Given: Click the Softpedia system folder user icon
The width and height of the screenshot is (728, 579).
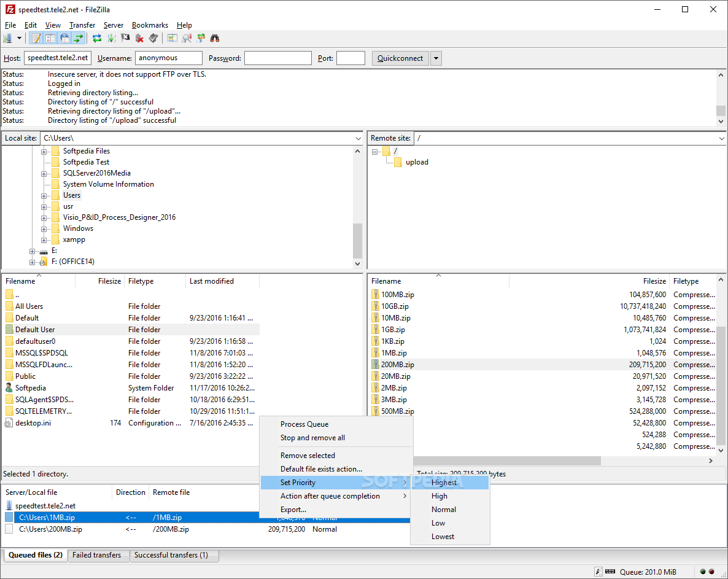Looking at the screenshot, I should click(9, 387).
